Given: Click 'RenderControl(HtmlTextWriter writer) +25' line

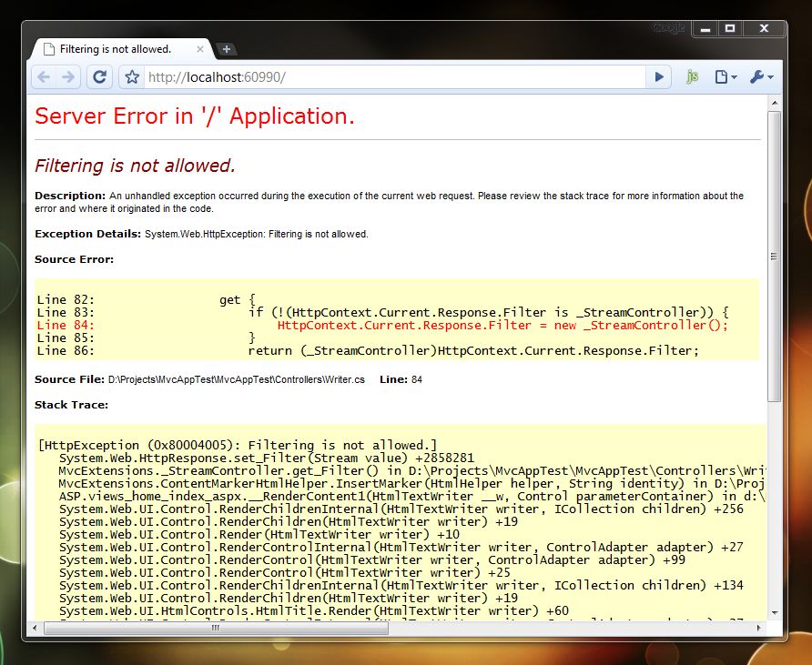Looking at the screenshot, I should (x=285, y=573).
